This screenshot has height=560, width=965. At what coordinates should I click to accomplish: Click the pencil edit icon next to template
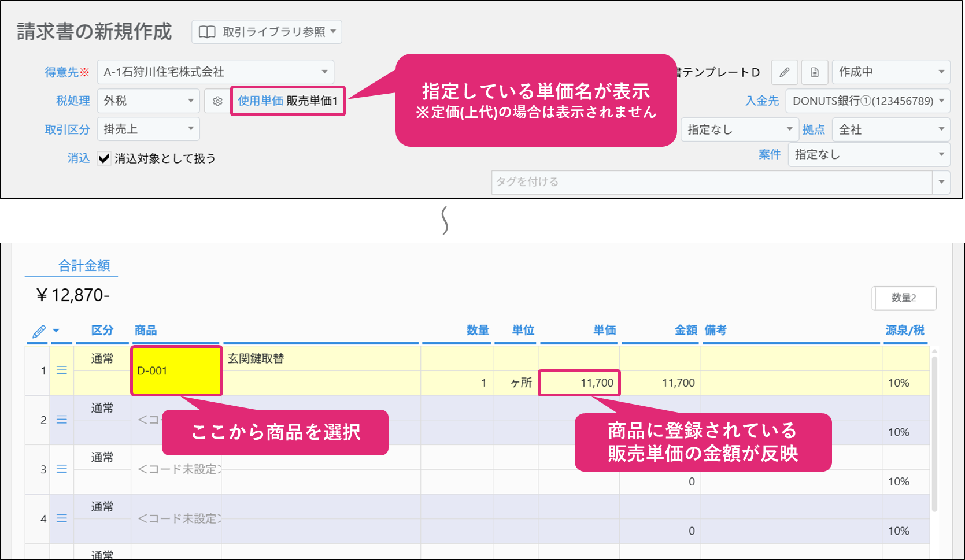pos(785,72)
